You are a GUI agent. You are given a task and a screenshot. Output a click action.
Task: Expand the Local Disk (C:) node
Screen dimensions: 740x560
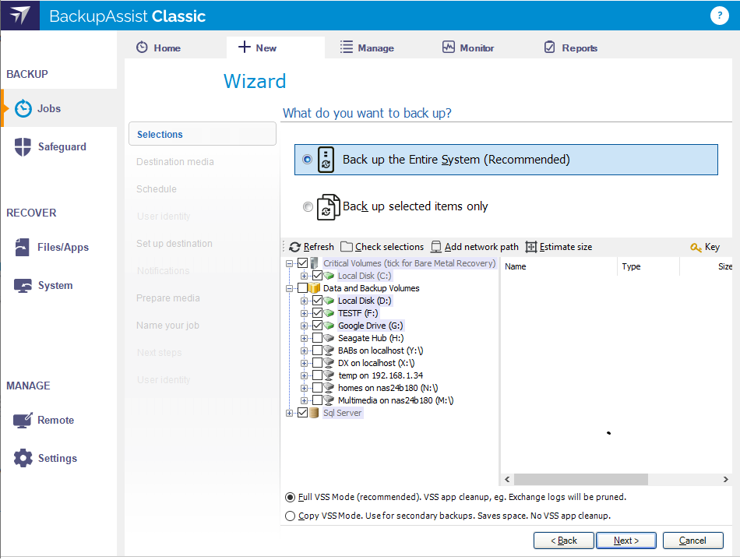pyautogui.click(x=304, y=276)
